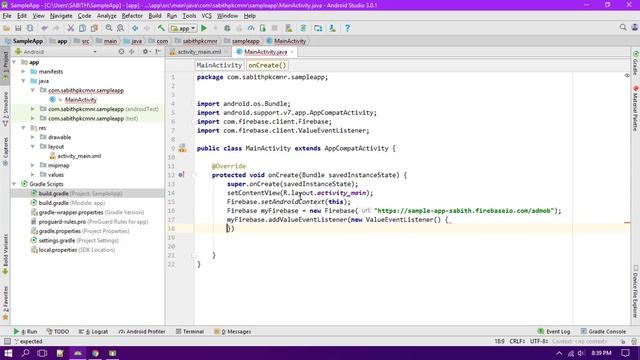Open the File menu
640x360 pixels.
coord(7,16)
